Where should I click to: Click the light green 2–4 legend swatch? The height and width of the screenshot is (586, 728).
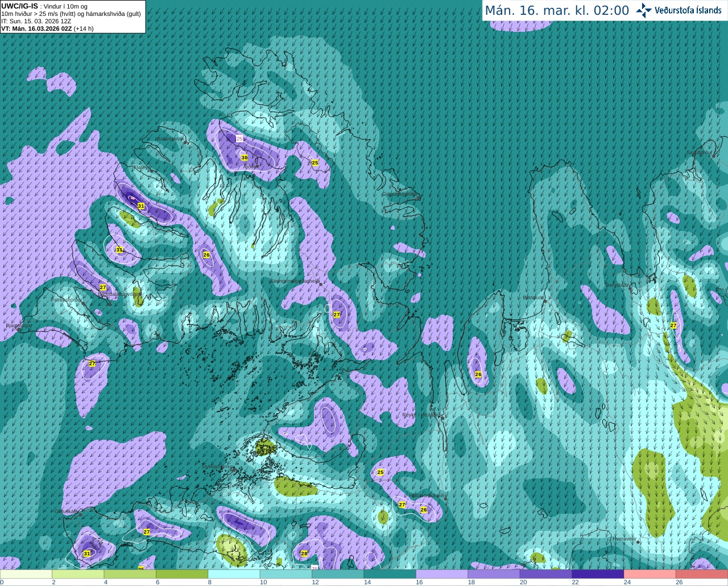point(78,574)
